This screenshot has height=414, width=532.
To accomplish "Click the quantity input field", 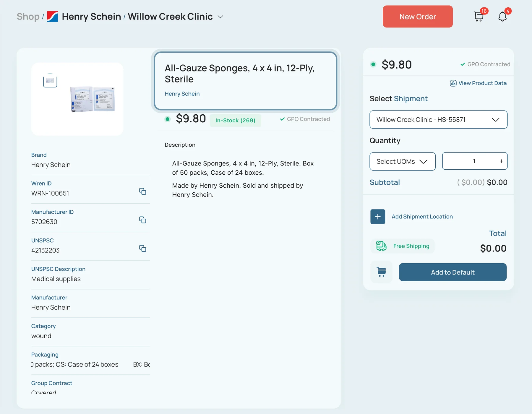I will [474, 161].
